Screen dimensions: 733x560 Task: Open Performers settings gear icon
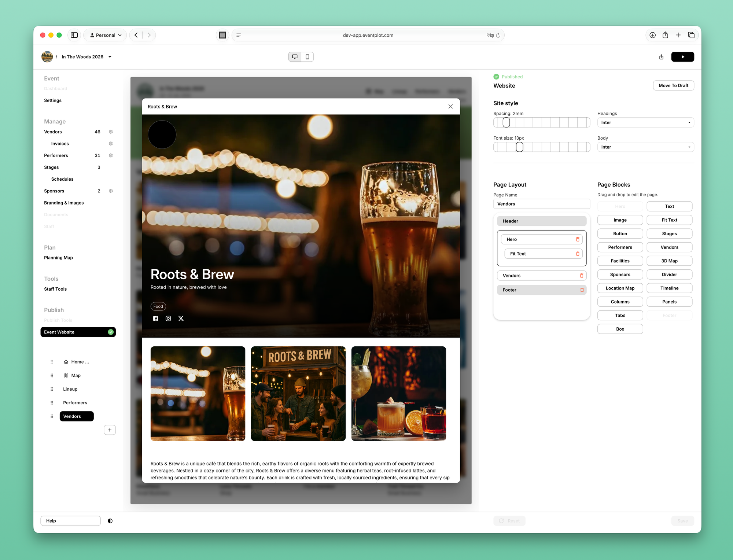pos(111,155)
